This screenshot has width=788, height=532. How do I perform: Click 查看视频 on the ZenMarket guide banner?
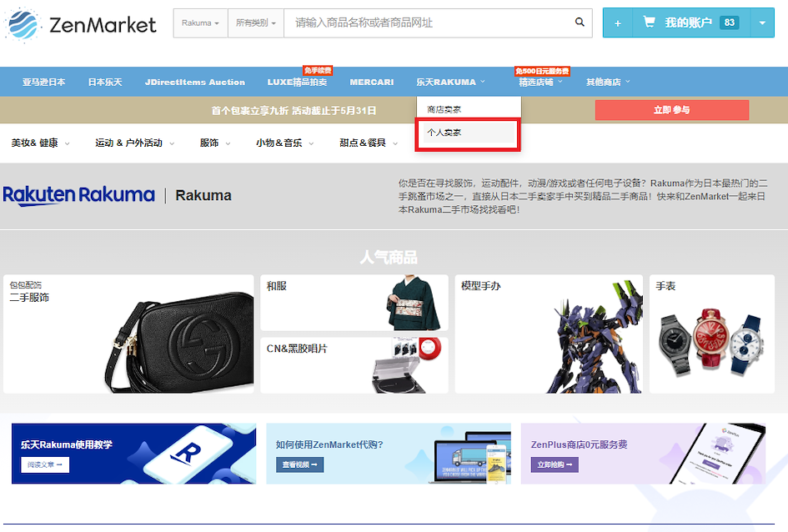299,464
